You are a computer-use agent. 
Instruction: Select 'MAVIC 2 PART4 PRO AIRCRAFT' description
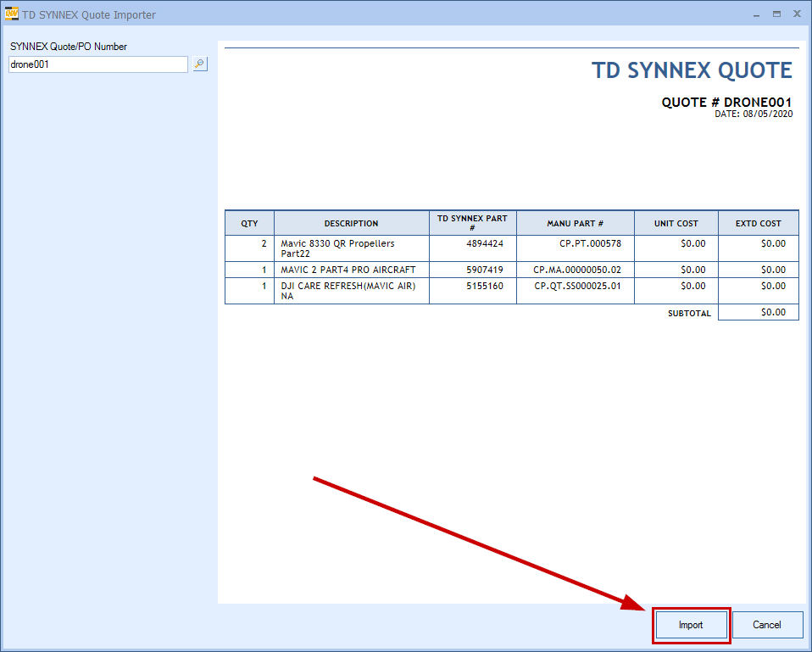click(348, 270)
